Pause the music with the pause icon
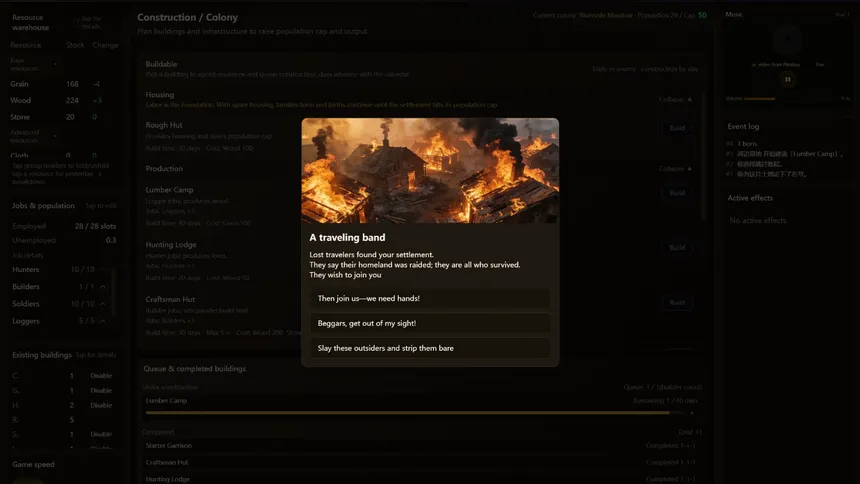Image resolution: width=860 pixels, height=484 pixels. coord(788,79)
